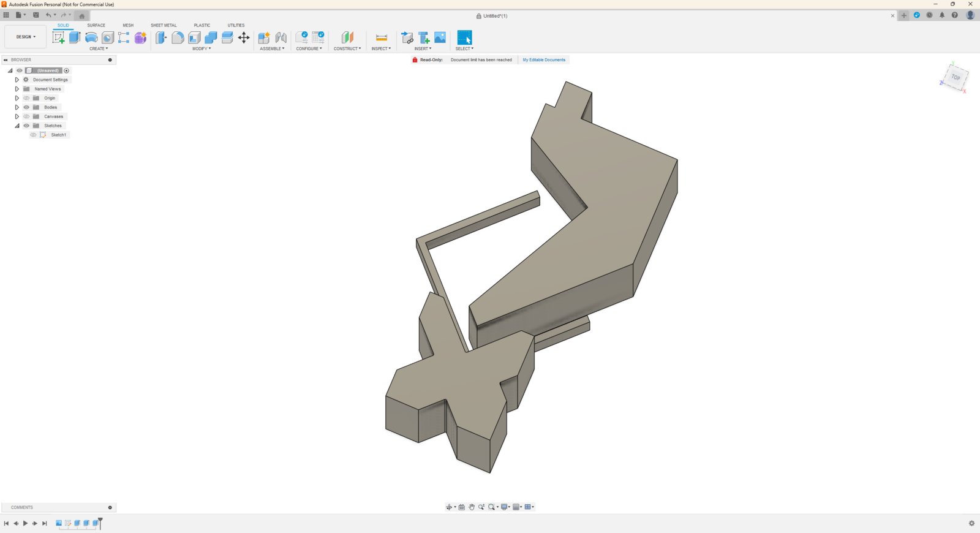Switch to the SURFACE tab
980x533 pixels.
pos(96,25)
